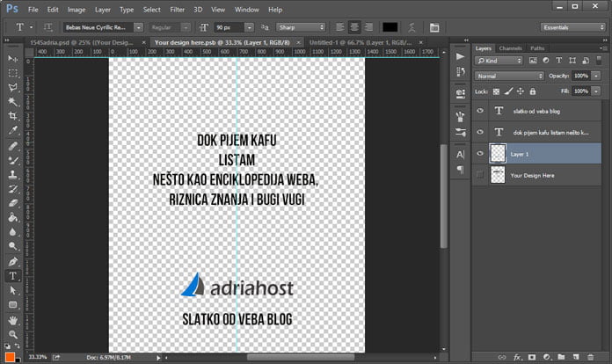612x364 pixels.
Task: Open the Opacity slider dropdown
Action: click(595, 76)
